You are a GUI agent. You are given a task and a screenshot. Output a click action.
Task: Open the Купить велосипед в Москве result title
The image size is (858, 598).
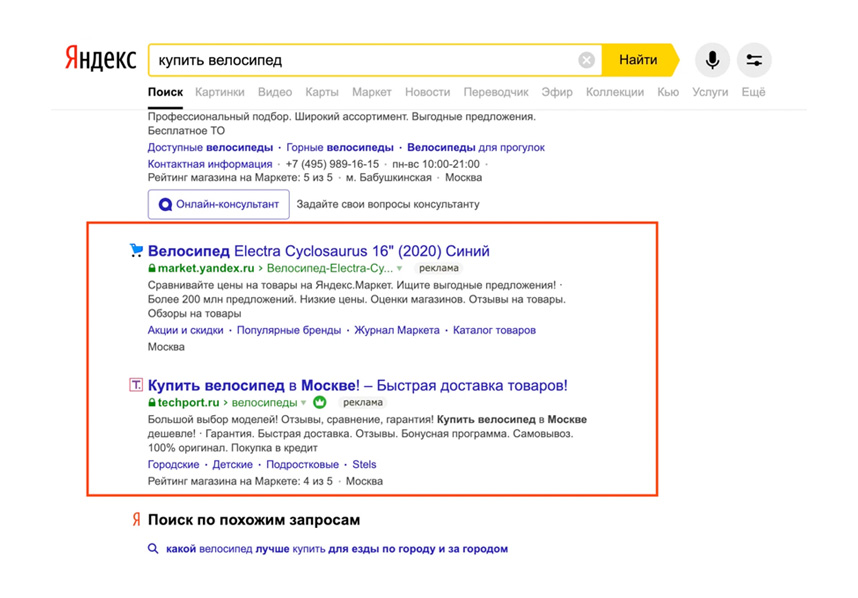tap(357, 385)
